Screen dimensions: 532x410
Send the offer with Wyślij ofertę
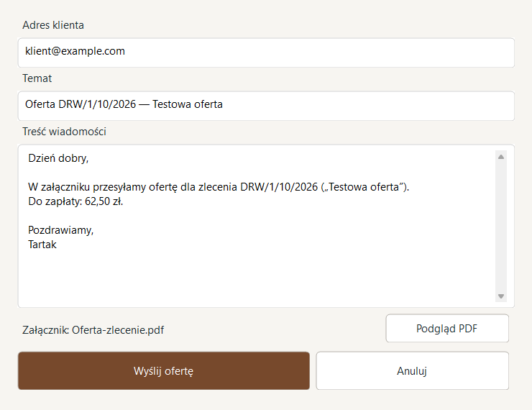[163, 370]
